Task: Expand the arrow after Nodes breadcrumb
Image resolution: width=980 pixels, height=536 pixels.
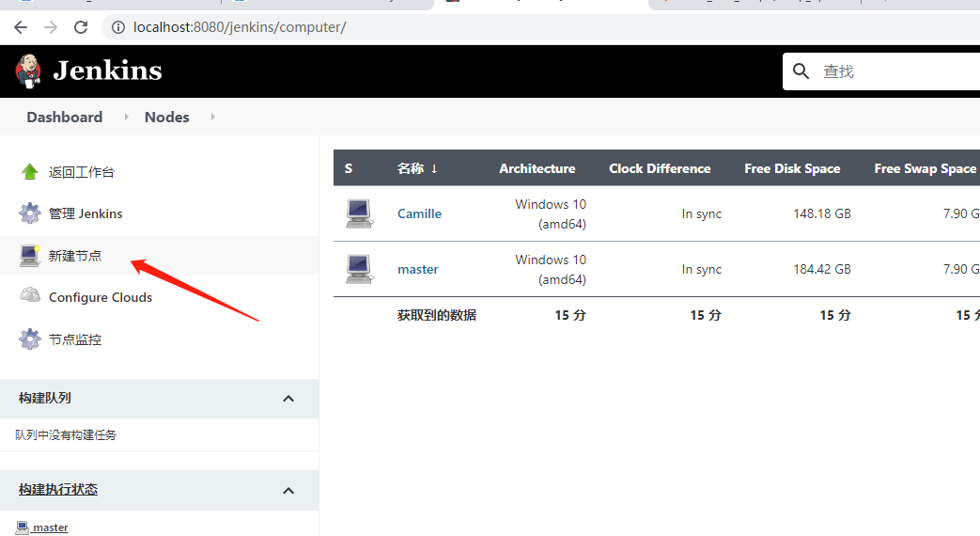Action: coord(212,117)
